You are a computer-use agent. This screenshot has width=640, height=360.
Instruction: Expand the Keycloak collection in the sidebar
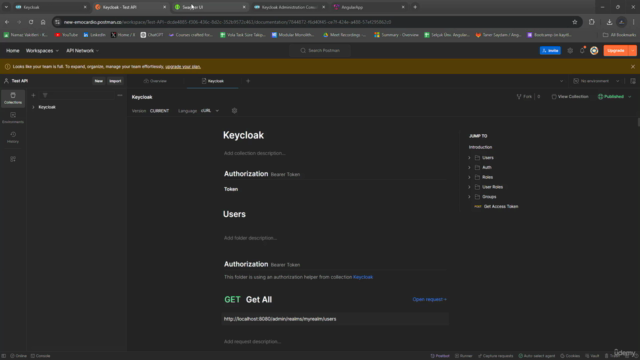[x=33, y=107]
